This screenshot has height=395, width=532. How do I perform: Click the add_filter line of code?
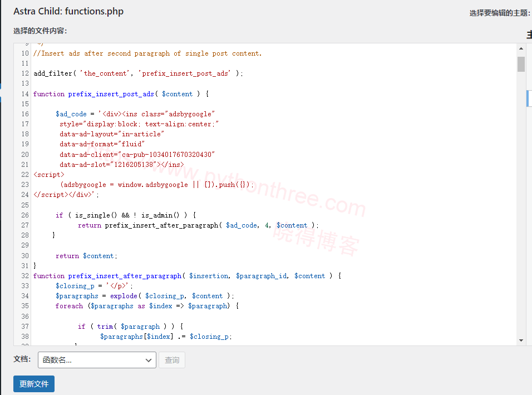coord(139,73)
